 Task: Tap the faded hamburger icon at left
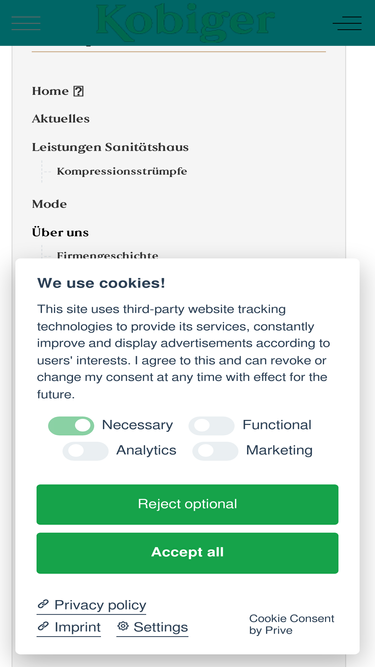(x=26, y=23)
